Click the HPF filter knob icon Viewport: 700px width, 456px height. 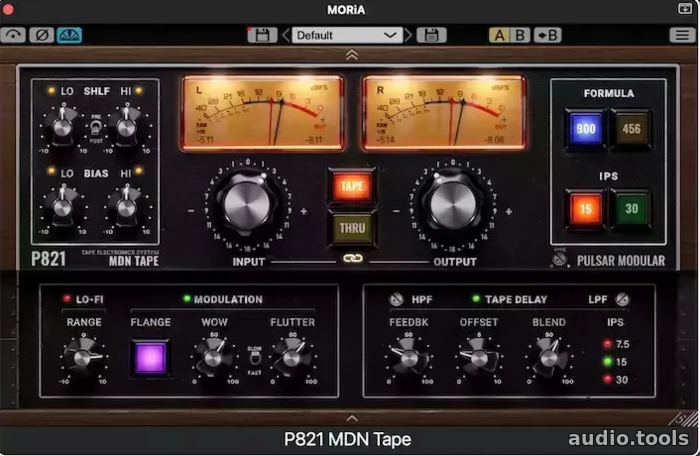point(396,299)
